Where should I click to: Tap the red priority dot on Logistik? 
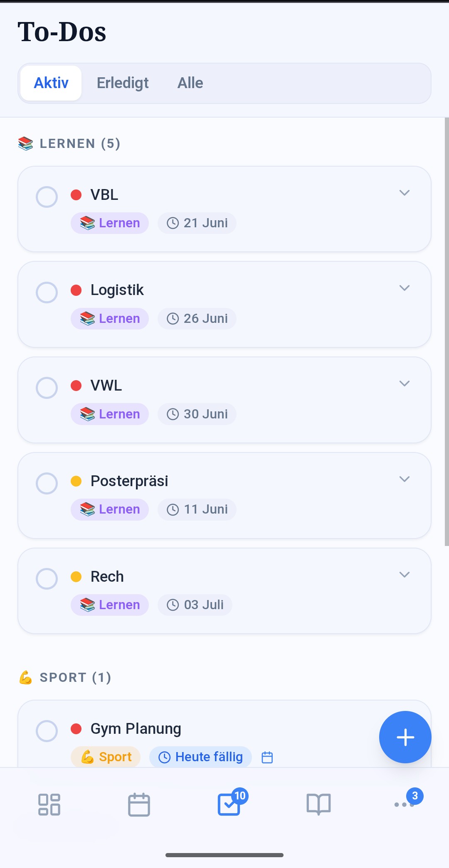click(76, 290)
